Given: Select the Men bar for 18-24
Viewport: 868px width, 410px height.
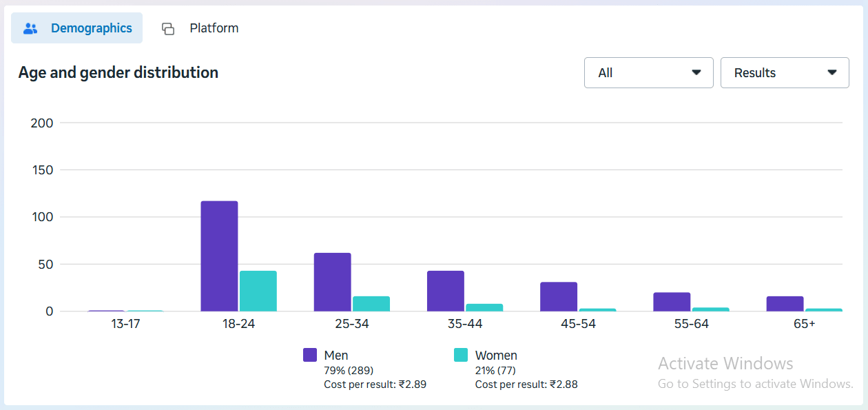Looking at the screenshot, I should coord(219,256).
